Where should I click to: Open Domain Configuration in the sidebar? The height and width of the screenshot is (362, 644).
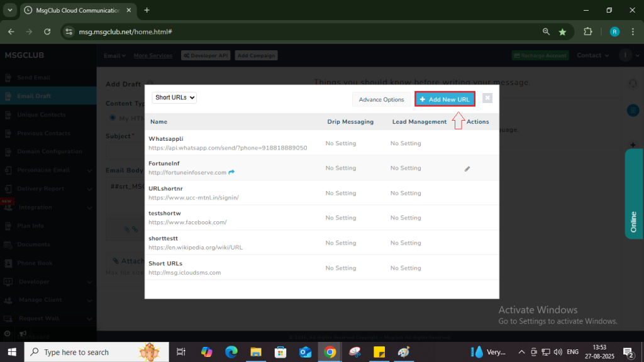point(48,151)
